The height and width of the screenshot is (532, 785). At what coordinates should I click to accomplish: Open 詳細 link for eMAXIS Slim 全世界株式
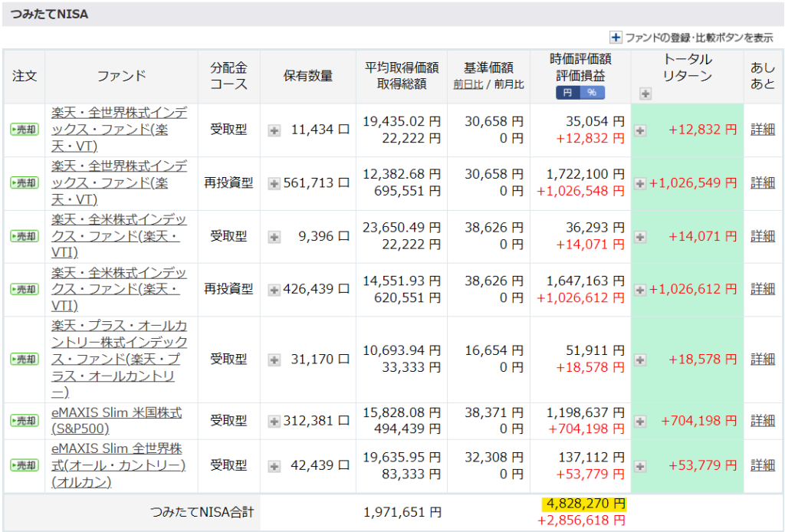762,465
